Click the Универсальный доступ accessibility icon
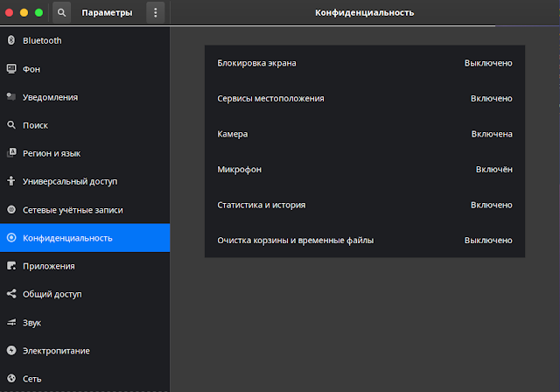Viewport: 560px width, 392px height. [x=11, y=181]
